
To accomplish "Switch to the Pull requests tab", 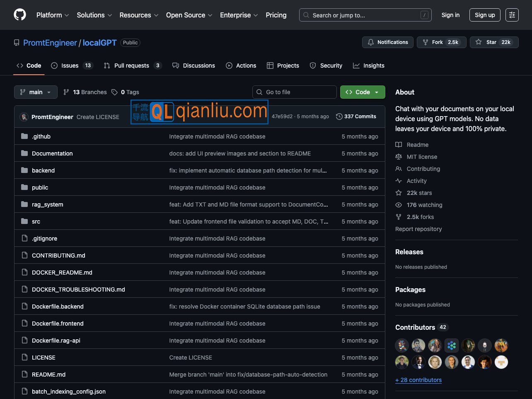I will tap(132, 66).
